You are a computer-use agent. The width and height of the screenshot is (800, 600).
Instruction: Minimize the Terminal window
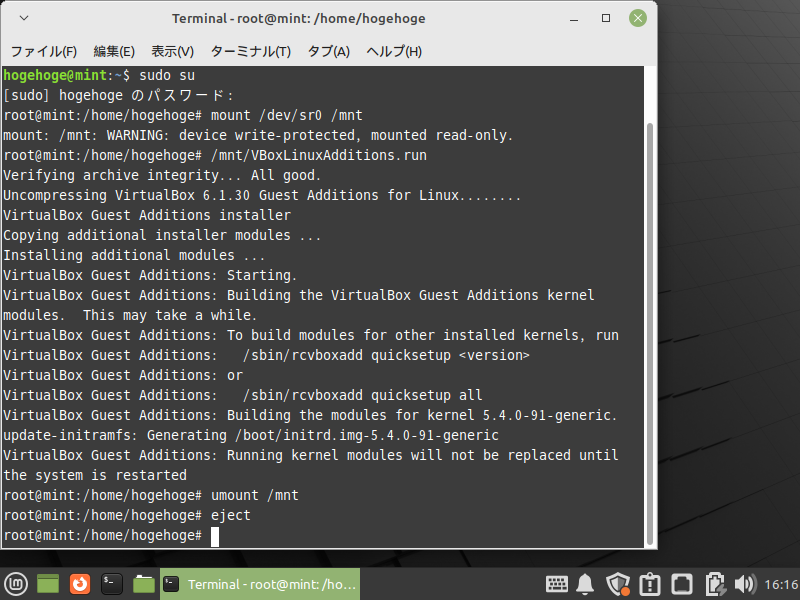pyautogui.click(x=574, y=19)
